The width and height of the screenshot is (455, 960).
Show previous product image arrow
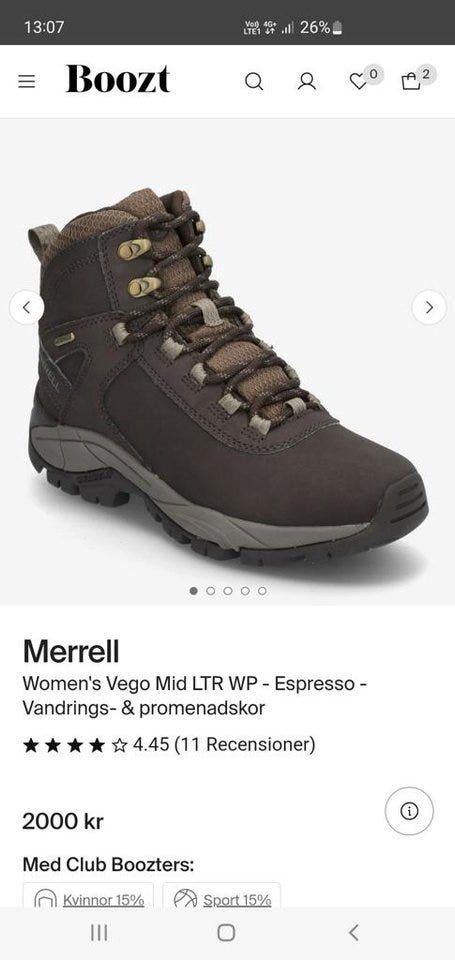[26, 307]
